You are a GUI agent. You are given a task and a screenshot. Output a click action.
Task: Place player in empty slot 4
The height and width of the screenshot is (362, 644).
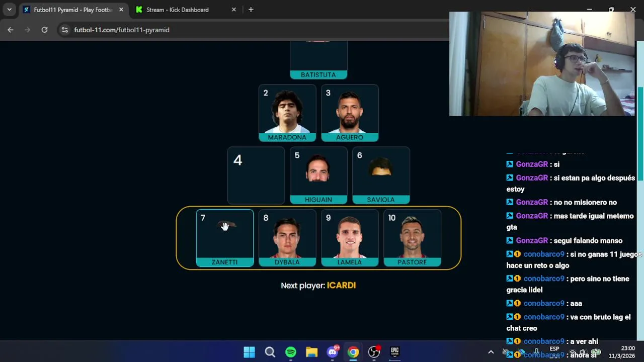pos(256,175)
